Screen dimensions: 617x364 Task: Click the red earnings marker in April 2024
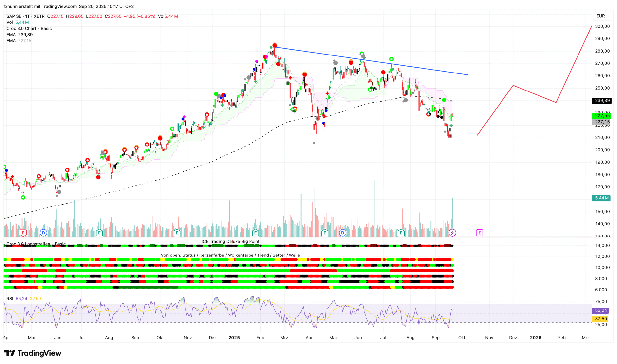pyautogui.click(x=23, y=233)
